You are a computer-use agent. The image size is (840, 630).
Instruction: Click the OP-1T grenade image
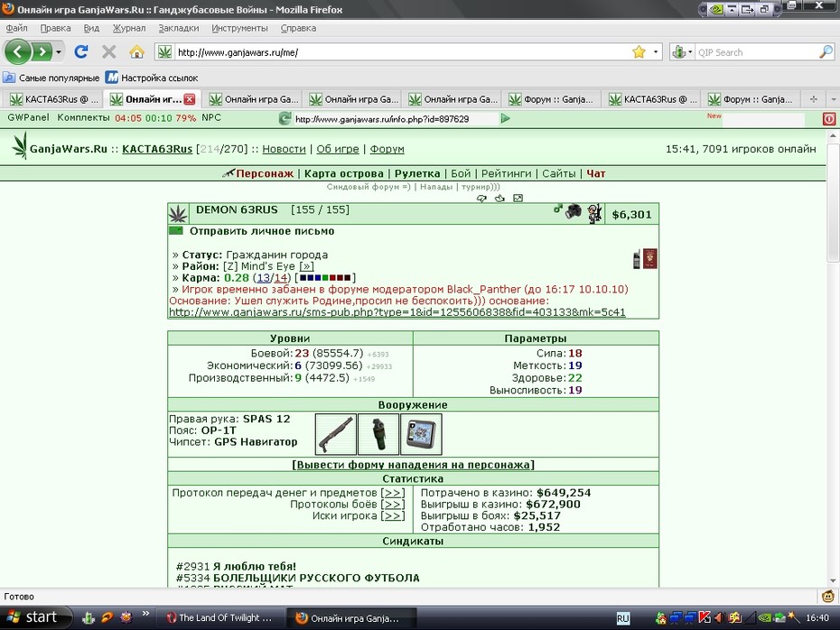(x=378, y=434)
